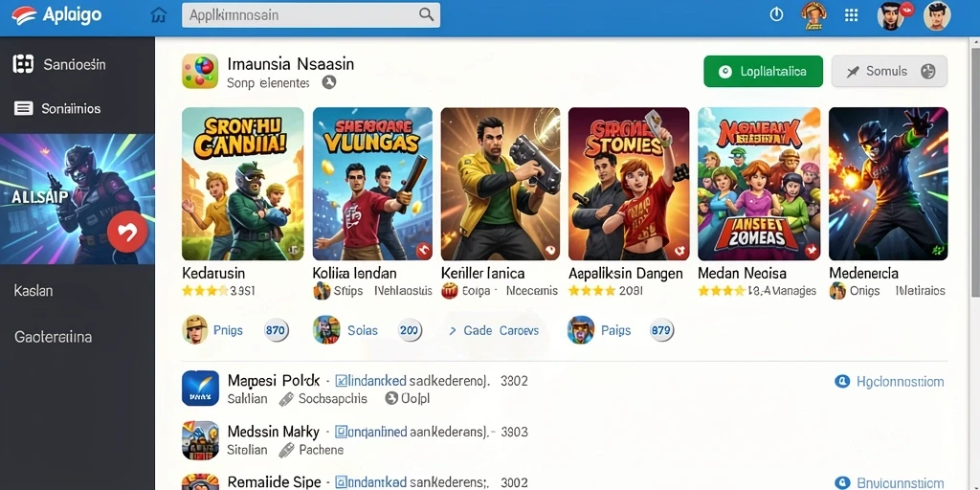Click the globe icon in Somuls button
Screen dimensions: 980x490
[x=928, y=71]
